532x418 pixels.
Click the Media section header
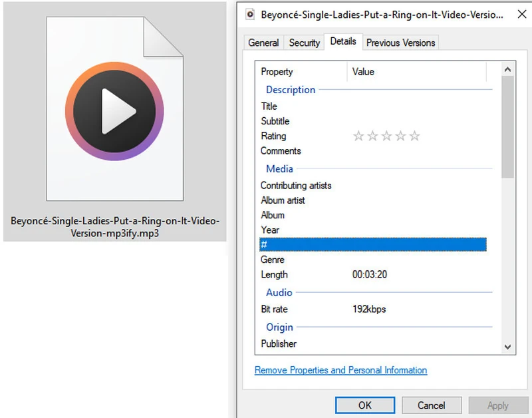coord(279,169)
